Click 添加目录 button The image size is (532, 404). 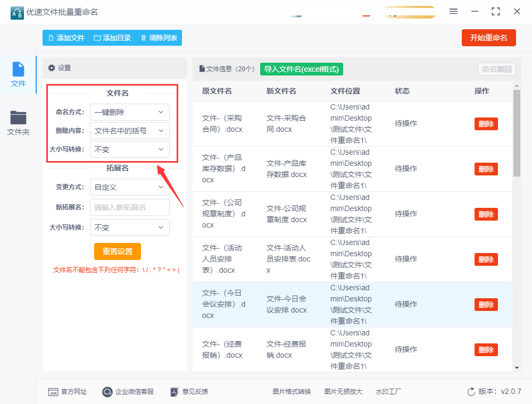112,38
